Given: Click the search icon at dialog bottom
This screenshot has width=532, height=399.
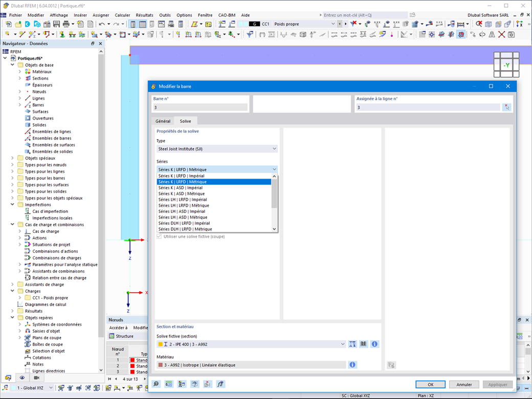Looking at the screenshot, I should click(156, 384).
